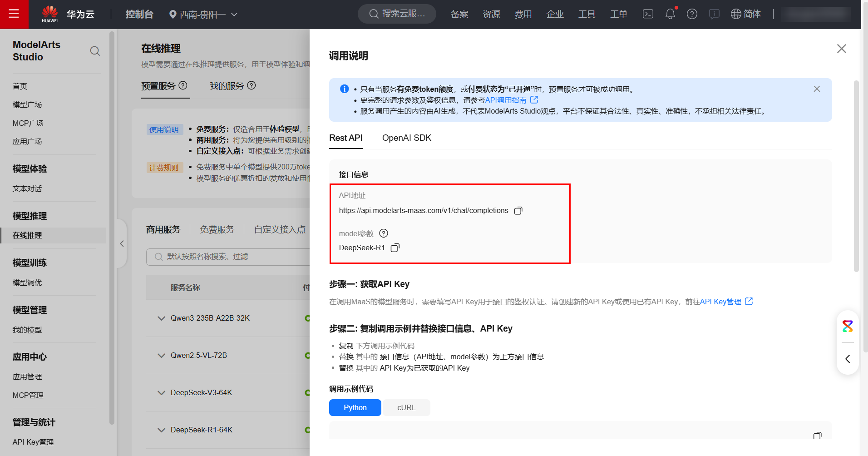The image size is (868, 456).
Task: Open the help question mark icon in the top bar
Action: 692,14
